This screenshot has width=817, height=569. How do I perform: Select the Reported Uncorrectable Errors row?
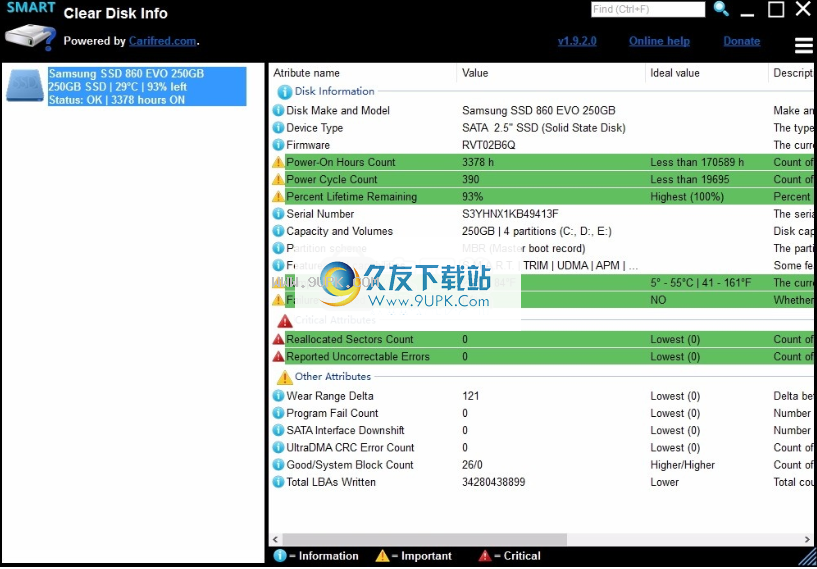point(542,356)
